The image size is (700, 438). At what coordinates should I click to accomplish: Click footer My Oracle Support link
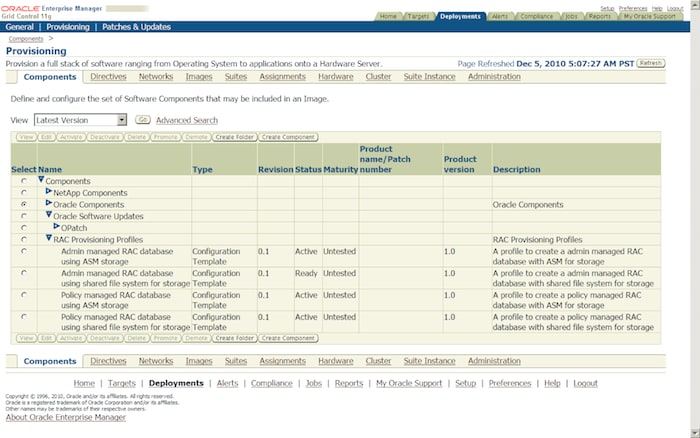[x=409, y=384]
